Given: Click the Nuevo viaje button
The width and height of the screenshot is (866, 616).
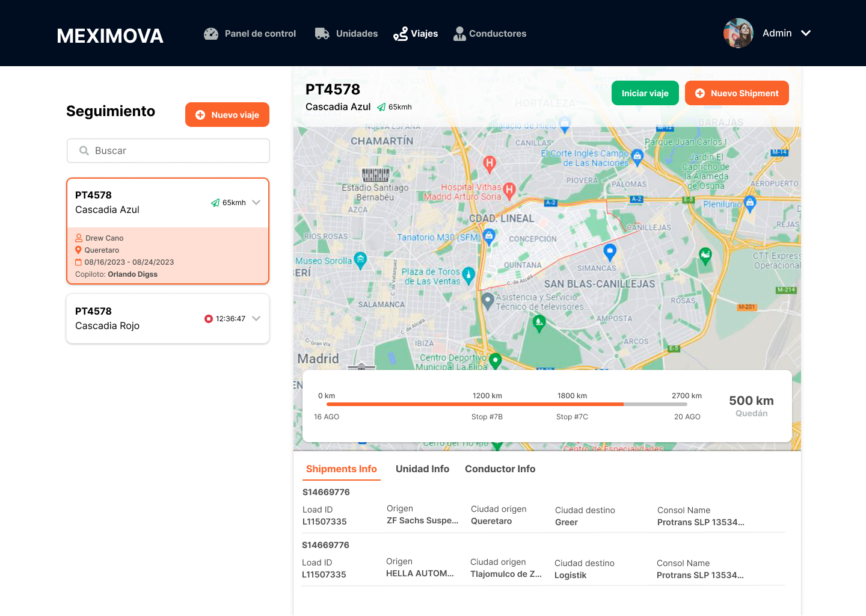Looking at the screenshot, I should pyautogui.click(x=227, y=115).
